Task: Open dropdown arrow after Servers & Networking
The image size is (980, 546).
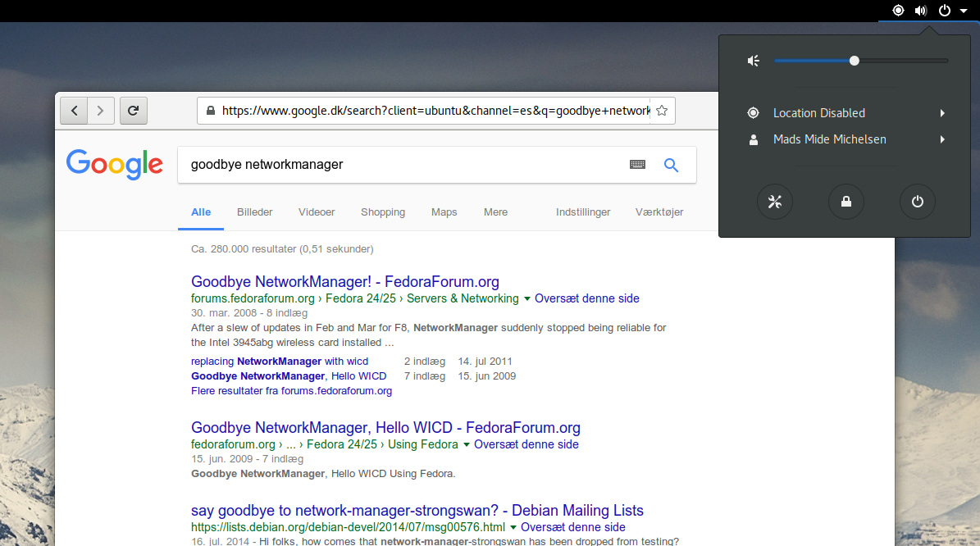Action: [x=526, y=299]
